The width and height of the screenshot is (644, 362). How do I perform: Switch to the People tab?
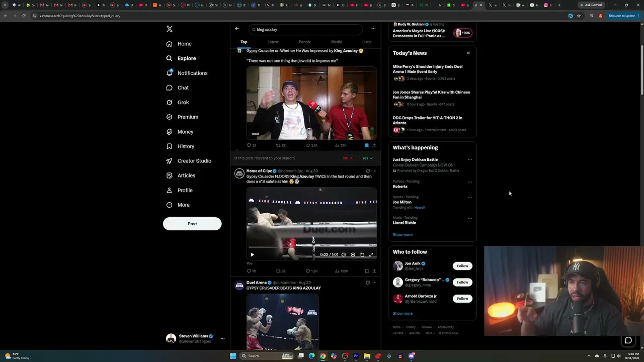[305, 42]
